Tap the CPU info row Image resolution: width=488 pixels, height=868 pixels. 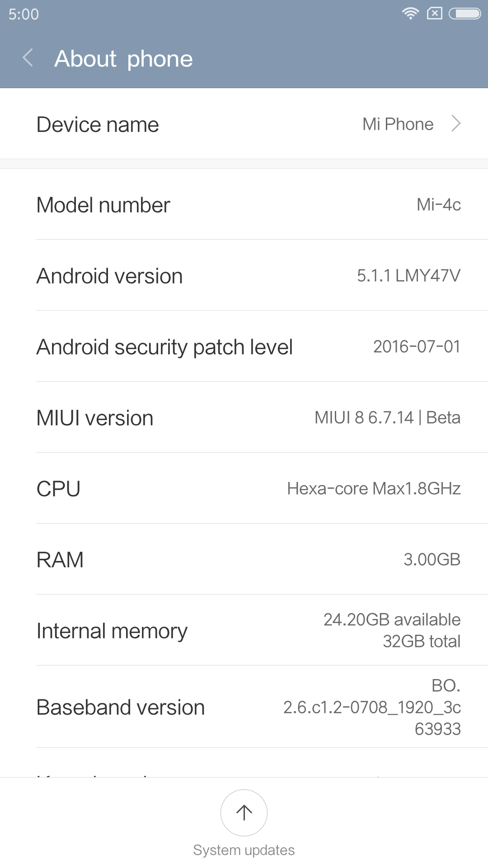244,489
